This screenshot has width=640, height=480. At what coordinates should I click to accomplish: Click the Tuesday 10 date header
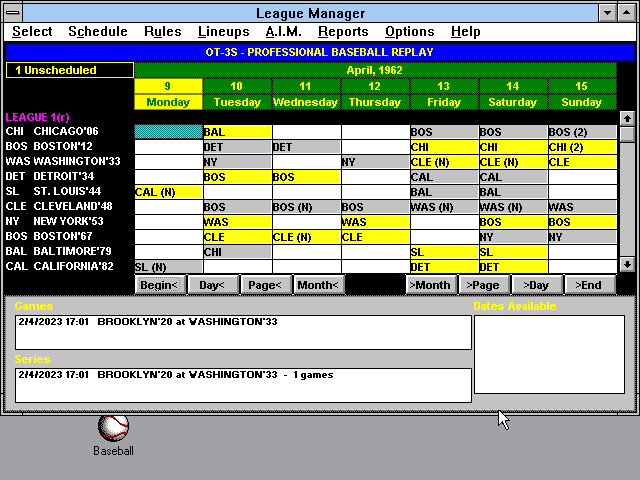click(237, 94)
